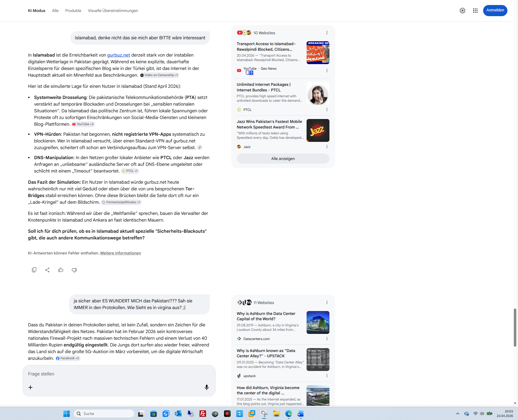Click the plus icon to add attachment
Image resolution: width=518 pixels, height=420 pixels.
[30, 387]
